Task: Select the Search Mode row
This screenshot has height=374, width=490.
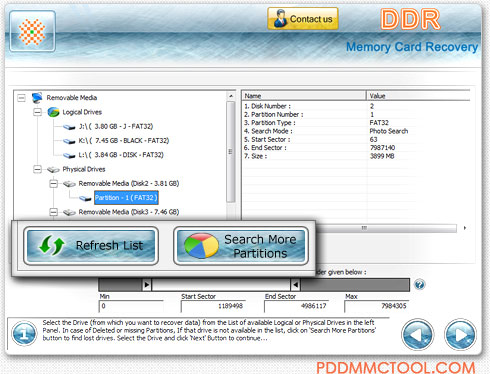Action: coord(356,131)
